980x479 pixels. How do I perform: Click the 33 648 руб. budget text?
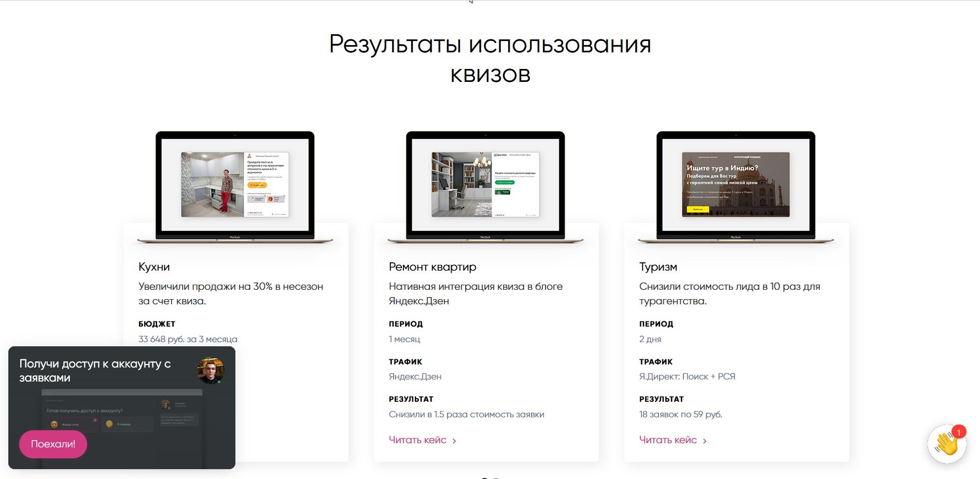(188, 339)
